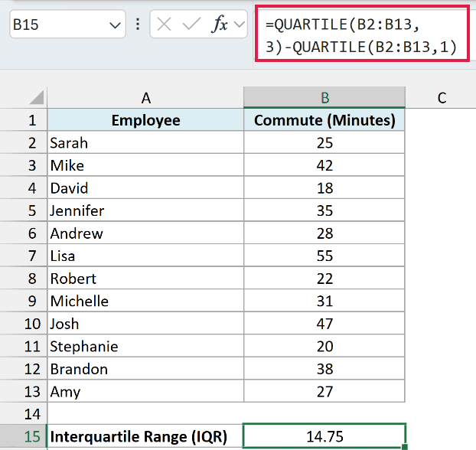This screenshot has width=476, height=450.
Task: Select the cell containing Lisa
Action: 145,256
